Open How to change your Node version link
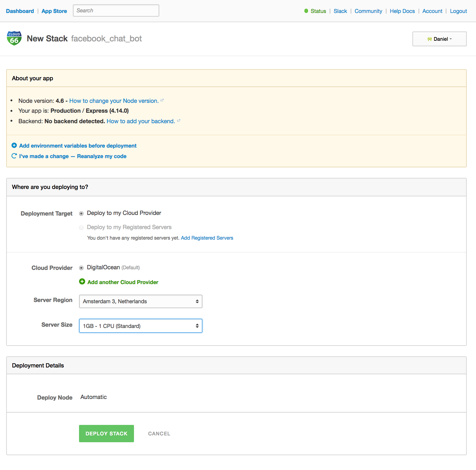This screenshot has width=476, height=470. coord(114,101)
